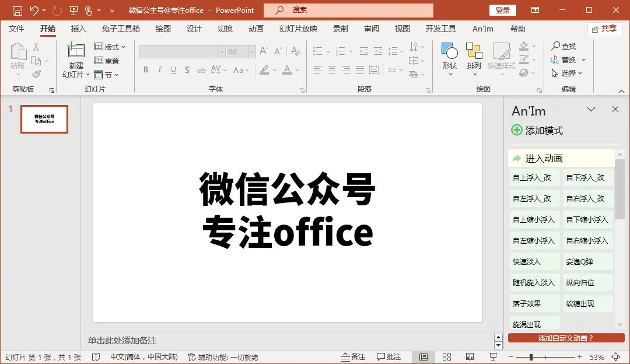Fit slide to current window

tap(616, 357)
